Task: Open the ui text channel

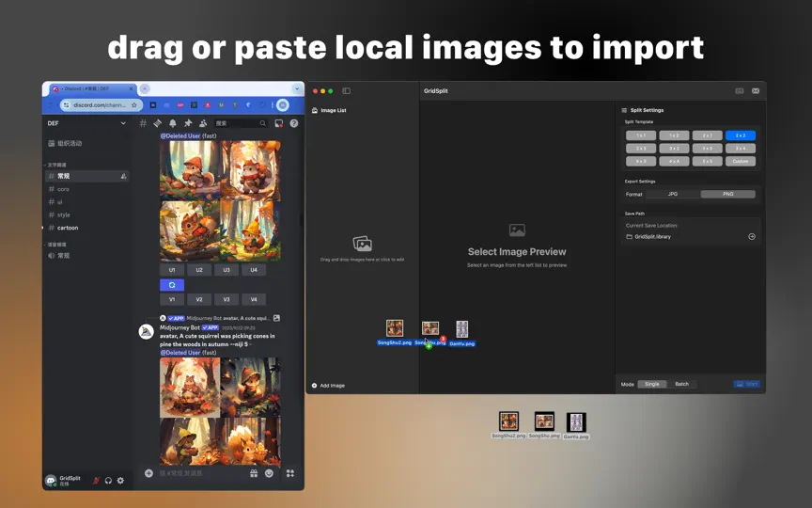Action: coord(86,202)
